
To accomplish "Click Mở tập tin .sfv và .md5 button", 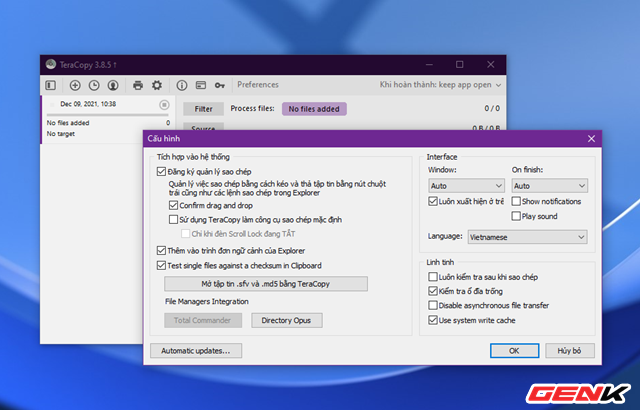I will 266,284.
